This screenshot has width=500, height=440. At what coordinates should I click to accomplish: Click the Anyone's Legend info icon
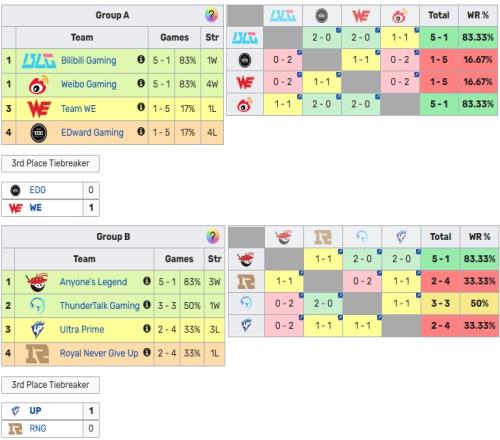pos(147,281)
